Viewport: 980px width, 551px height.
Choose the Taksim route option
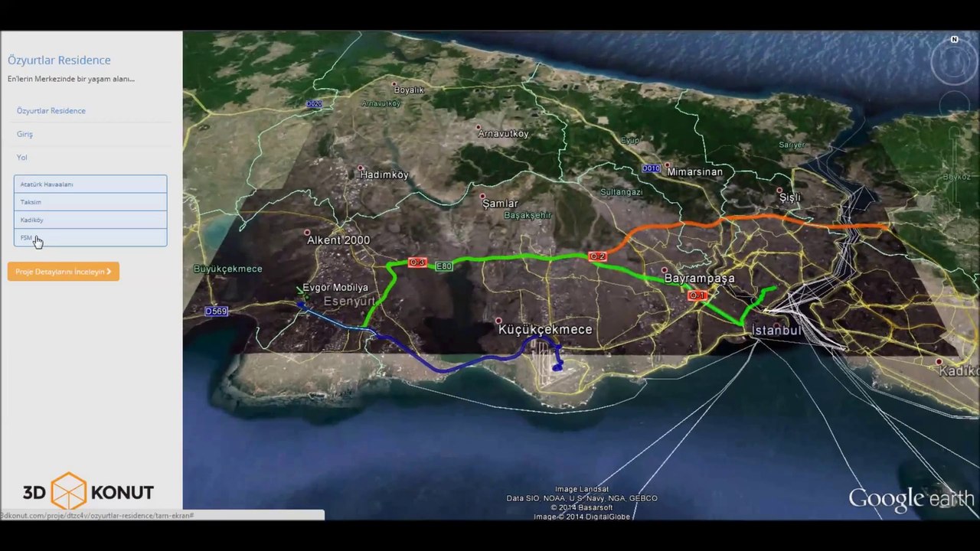pyautogui.click(x=90, y=202)
